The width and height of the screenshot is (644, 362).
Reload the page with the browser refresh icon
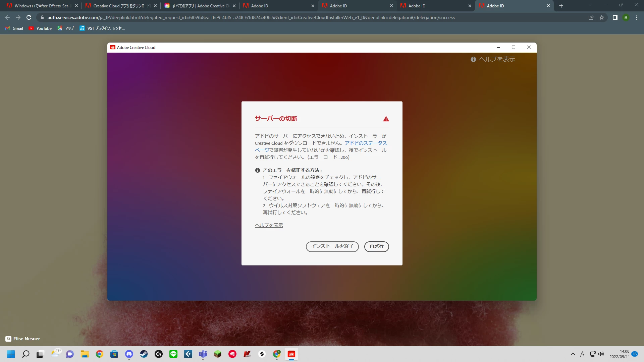(x=29, y=17)
